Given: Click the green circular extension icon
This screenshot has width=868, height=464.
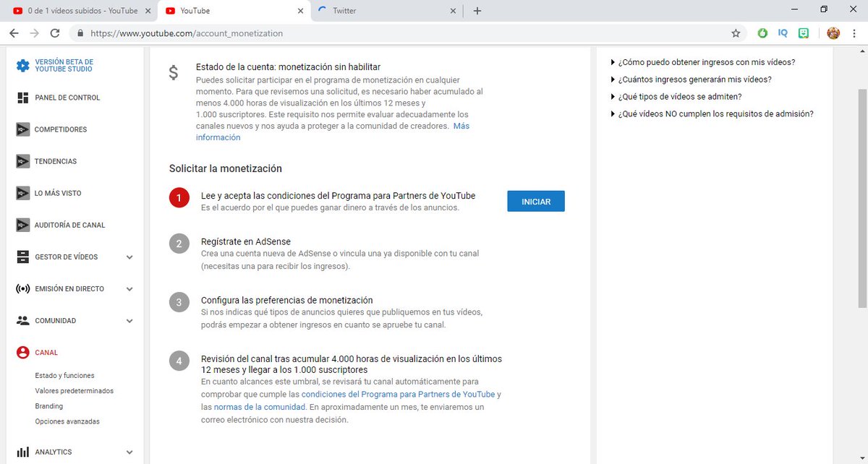Looking at the screenshot, I should 762,33.
